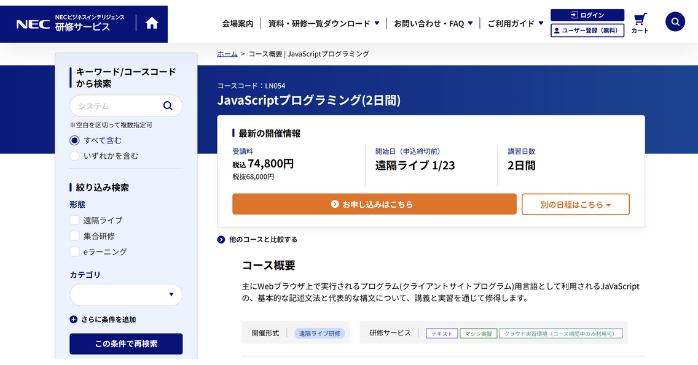The width and height of the screenshot is (698, 365).
Task: Click the この条件で再検索 button
Action: [x=126, y=344]
